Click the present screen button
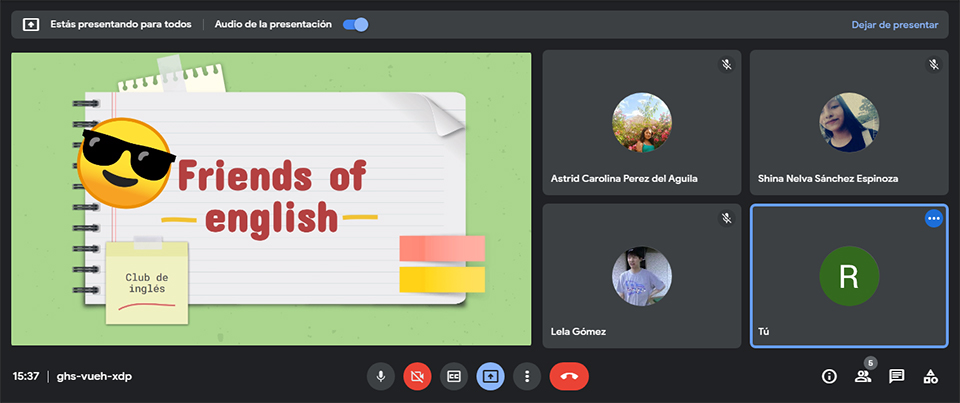Image resolution: width=960 pixels, height=403 pixels. (x=490, y=376)
